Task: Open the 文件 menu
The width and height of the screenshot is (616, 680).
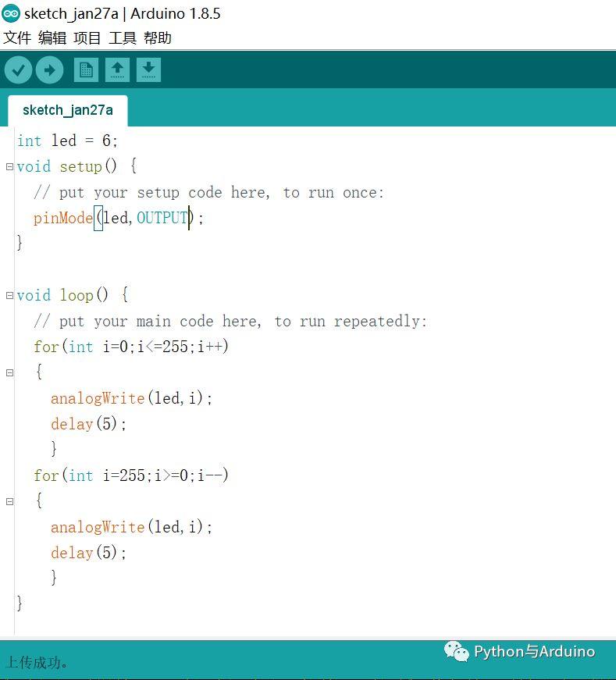Action: tap(17, 37)
